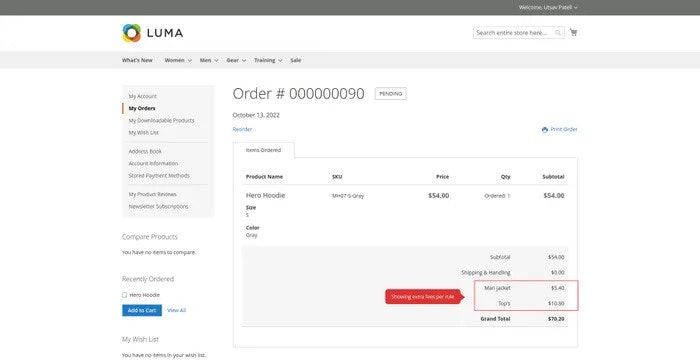Click the Shipping & Handling amount $0.00
The image size is (700, 360).
tap(558, 272)
